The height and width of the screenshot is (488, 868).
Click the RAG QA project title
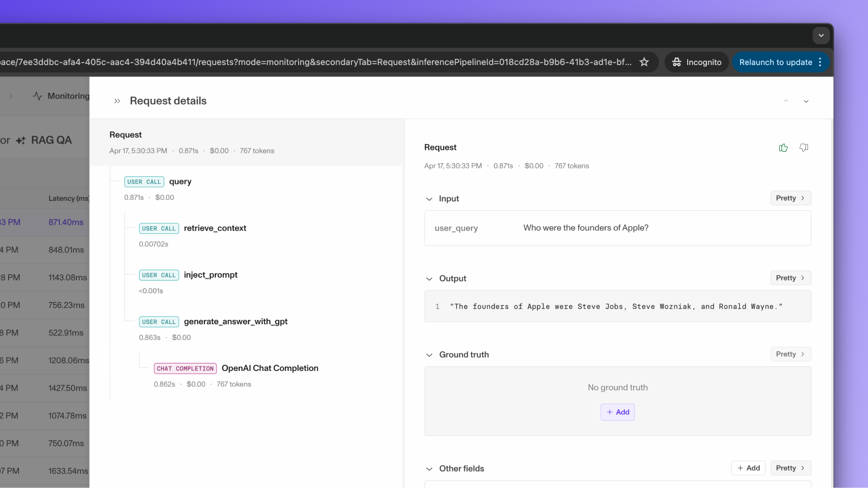tap(52, 140)
